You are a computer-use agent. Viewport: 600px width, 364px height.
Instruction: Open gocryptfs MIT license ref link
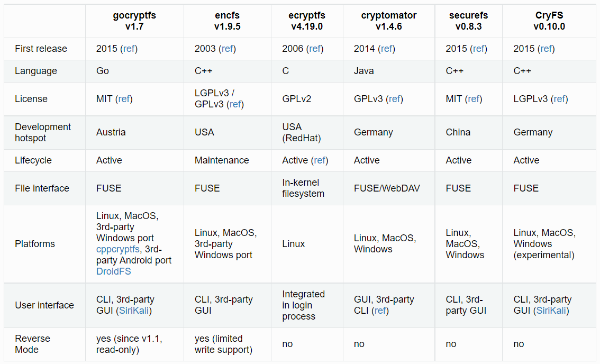click(124, 99)
